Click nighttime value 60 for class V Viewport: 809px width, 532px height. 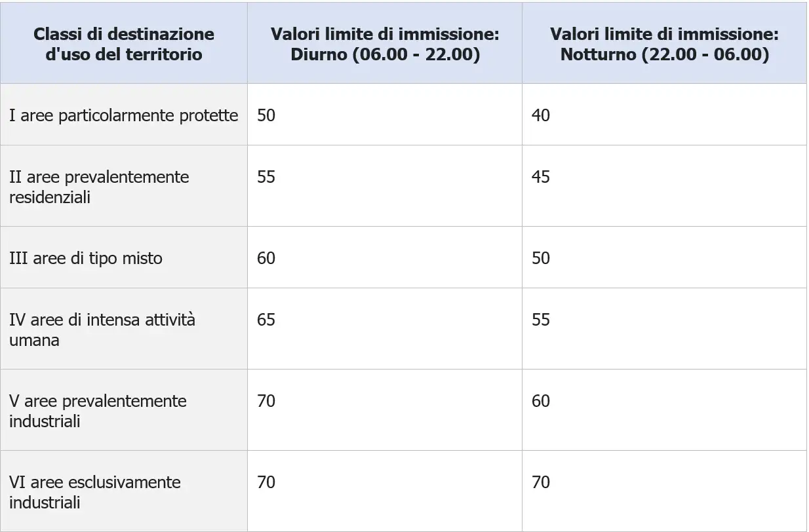tap(541, 402)
